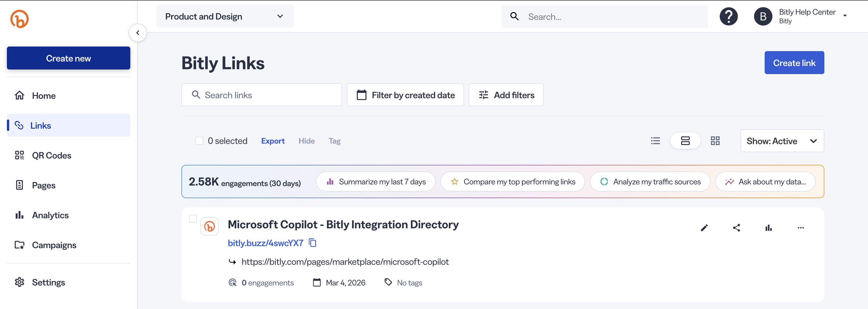The height and width of the screenshot is (309, 868).
Task: Share the Microsoft Copilot link
Action: pyautogui.click(x=737, y=228)
